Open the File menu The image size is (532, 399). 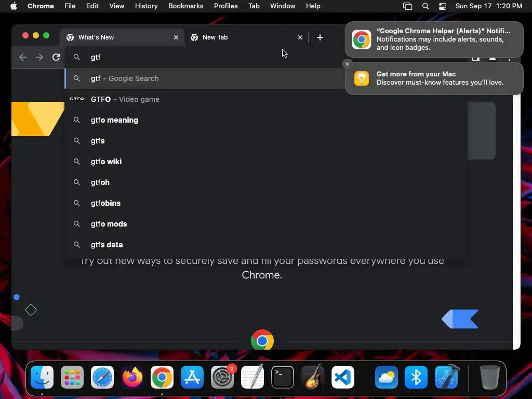[70, 6]
